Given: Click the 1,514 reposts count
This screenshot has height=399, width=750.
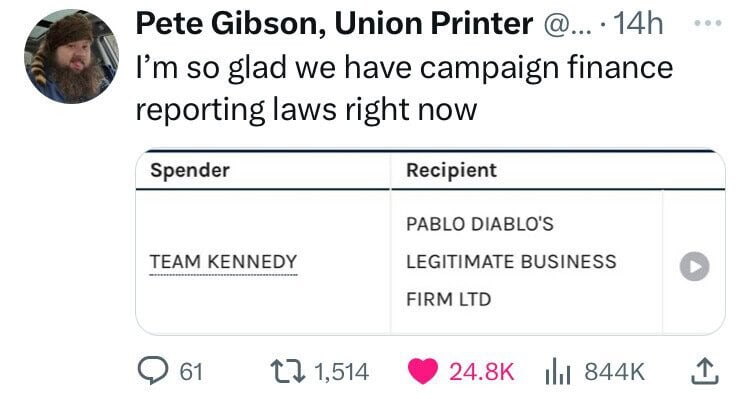Looking at the screenshot, I should (x=342, y=372).
